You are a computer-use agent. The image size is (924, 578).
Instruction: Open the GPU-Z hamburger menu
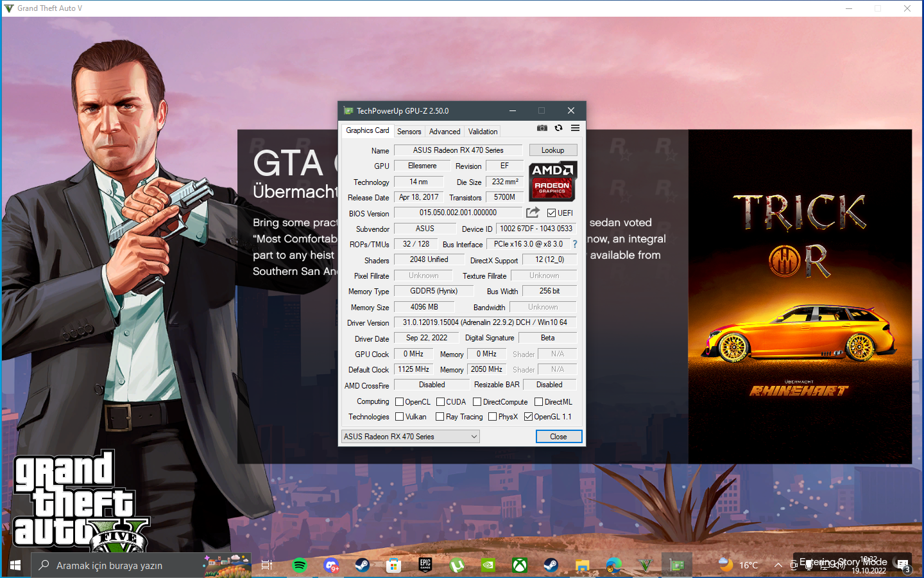575,128
